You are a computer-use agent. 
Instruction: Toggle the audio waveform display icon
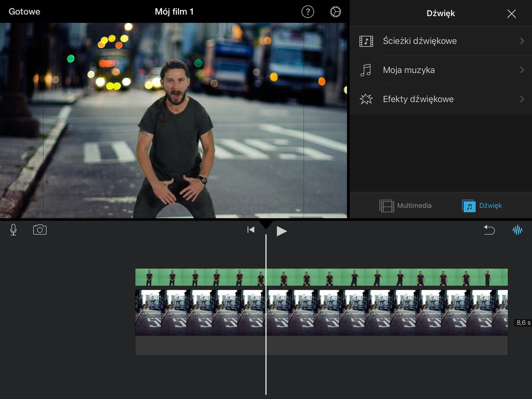(x=517, y=230)
